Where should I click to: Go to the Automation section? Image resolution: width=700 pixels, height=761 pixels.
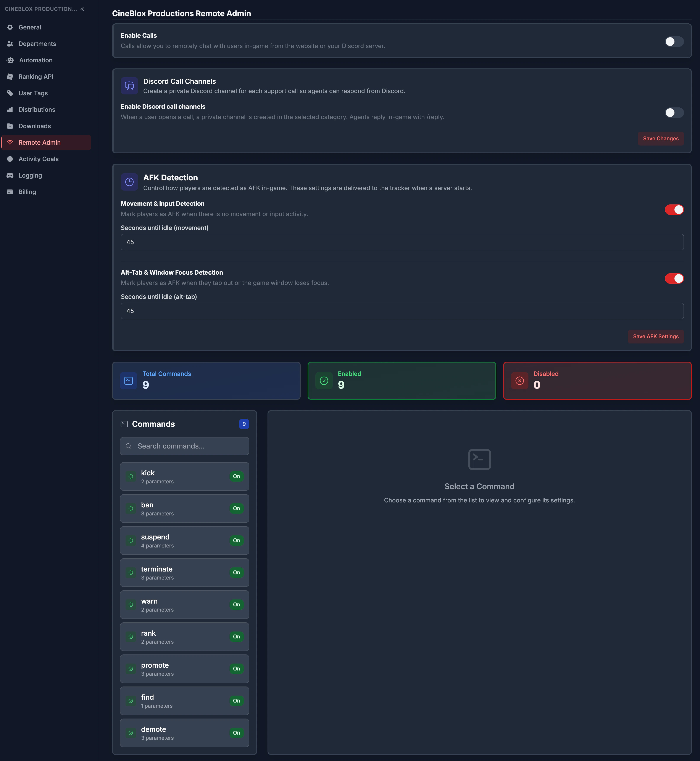coord(46,60)
